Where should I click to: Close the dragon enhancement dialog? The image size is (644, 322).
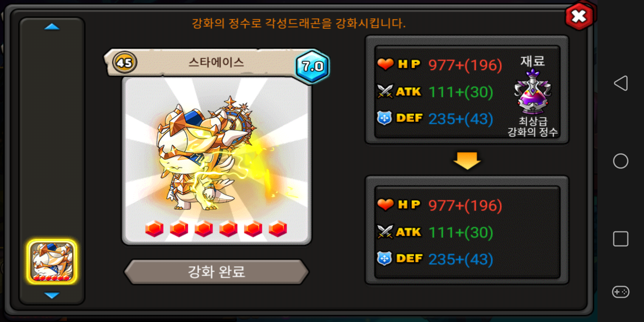click(x=579, y=16)
